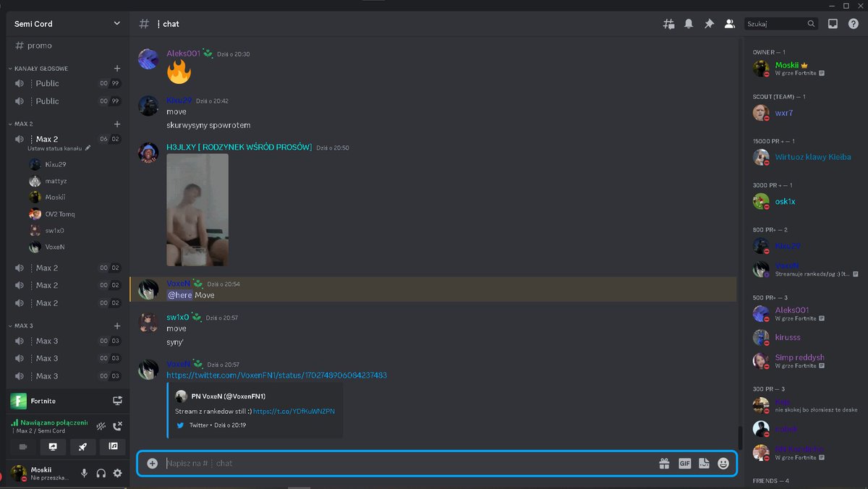Open the Help question mark icon
The height and width of the screenshot is (489, 868).
(x=853, y=24)
